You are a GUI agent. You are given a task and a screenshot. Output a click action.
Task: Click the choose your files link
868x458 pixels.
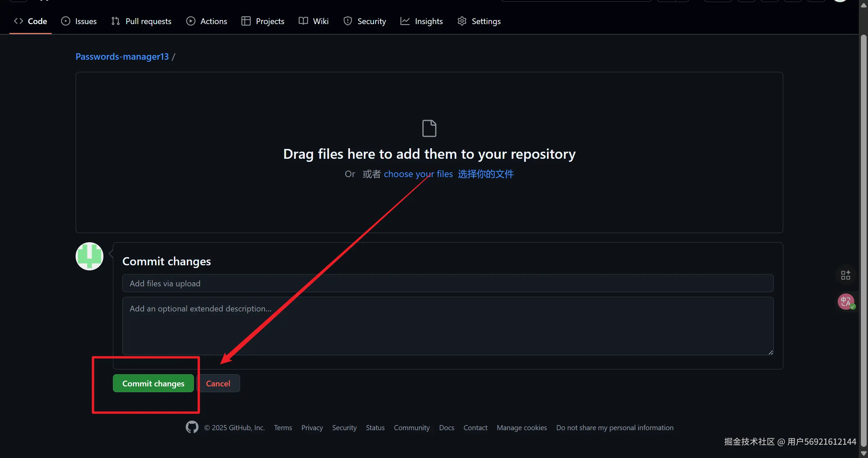point(418,174)
